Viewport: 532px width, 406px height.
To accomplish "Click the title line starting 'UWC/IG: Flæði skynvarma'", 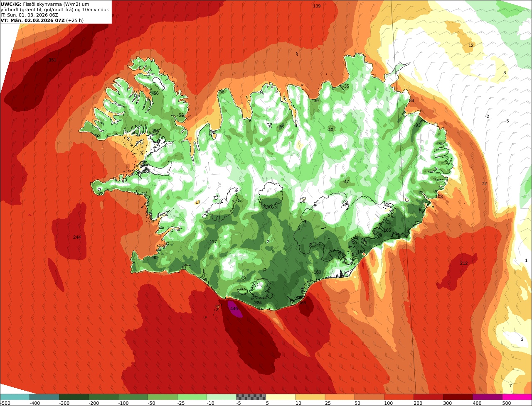I will 45,4.
